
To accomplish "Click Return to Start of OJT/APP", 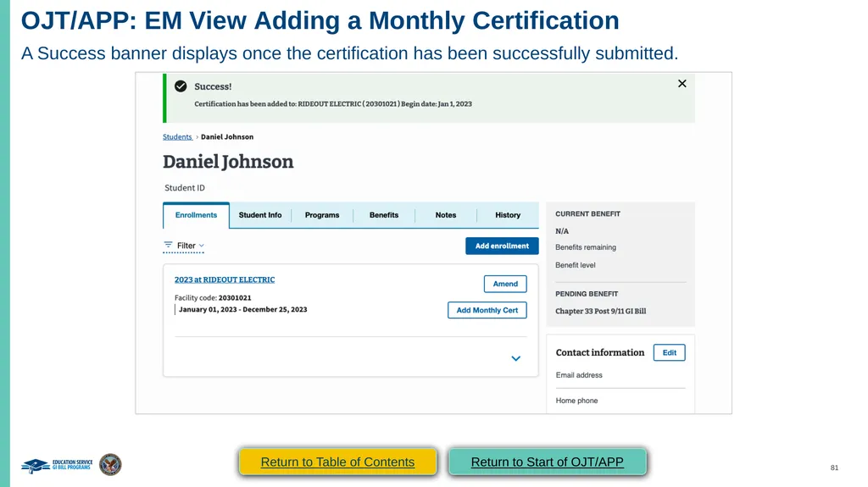I will click(x=547, y=462).
